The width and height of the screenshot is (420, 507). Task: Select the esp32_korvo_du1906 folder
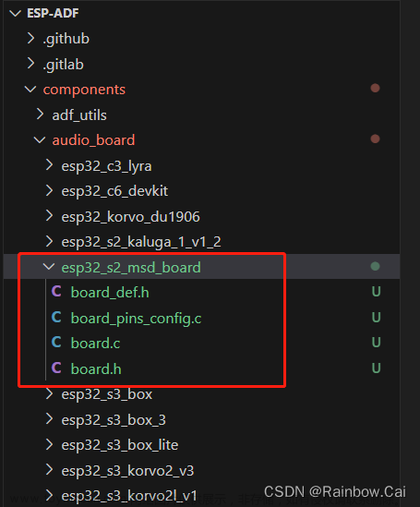click(x=130, y=217)
